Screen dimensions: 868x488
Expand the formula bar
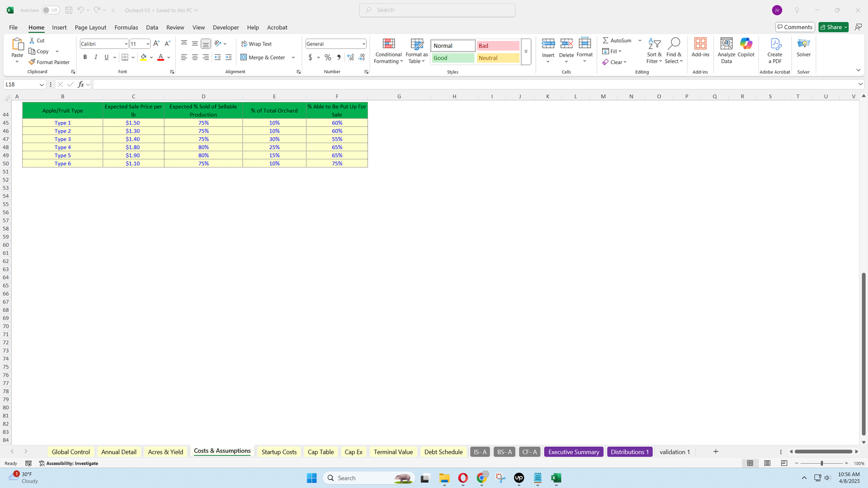pos(860,85)
